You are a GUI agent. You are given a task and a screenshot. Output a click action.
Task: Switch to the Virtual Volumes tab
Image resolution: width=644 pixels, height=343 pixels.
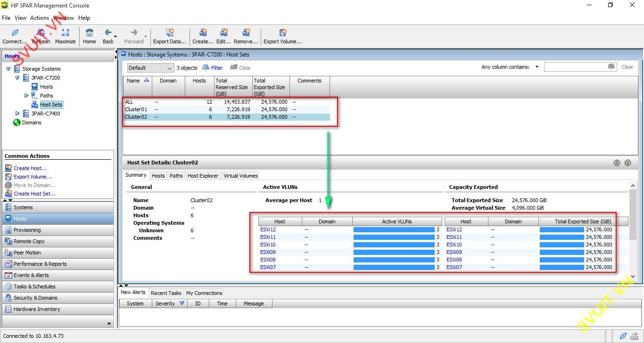point(240,176)
